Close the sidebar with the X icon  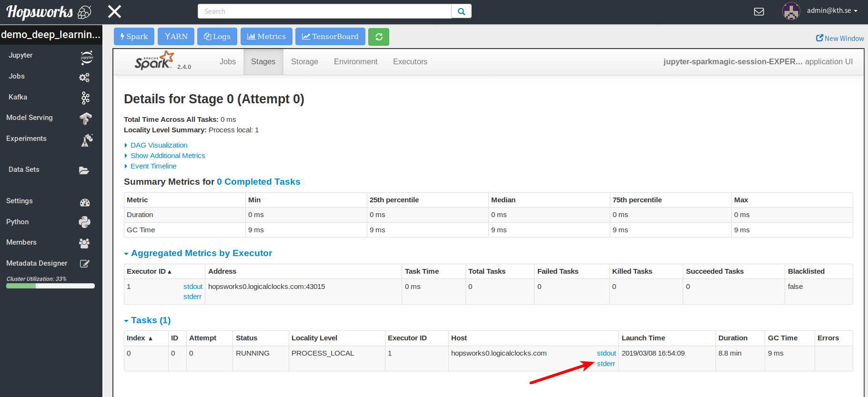(x=114, y=11)
